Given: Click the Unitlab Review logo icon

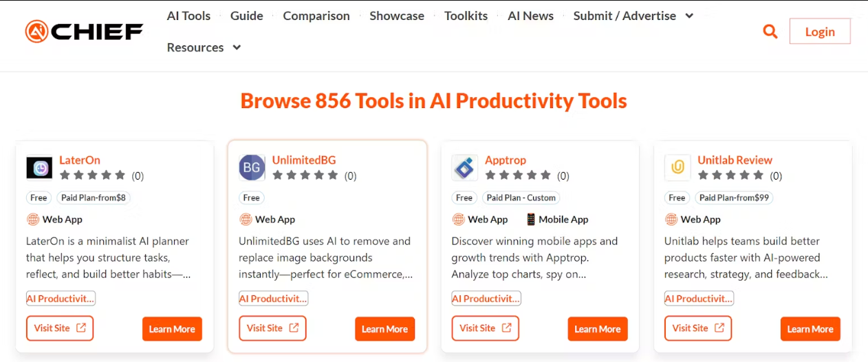Looking at the screenshot, I should tap(677, 168).
